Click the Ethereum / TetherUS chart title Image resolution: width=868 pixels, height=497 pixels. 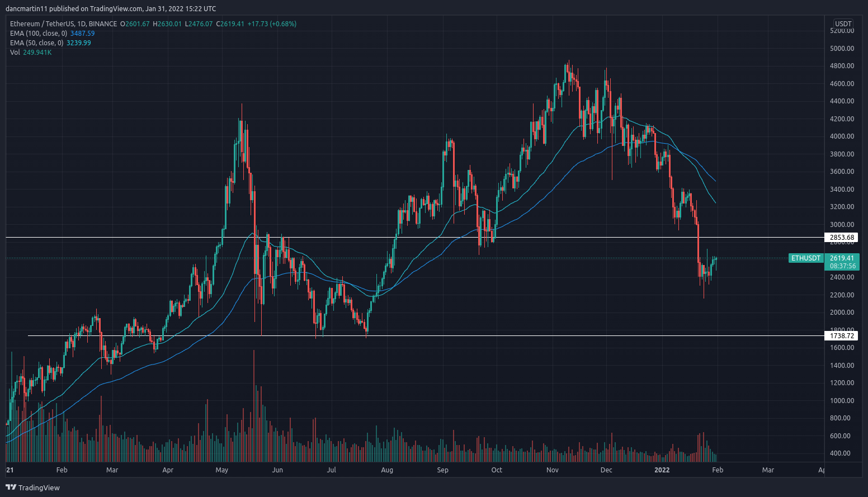(x=63, y=24)
